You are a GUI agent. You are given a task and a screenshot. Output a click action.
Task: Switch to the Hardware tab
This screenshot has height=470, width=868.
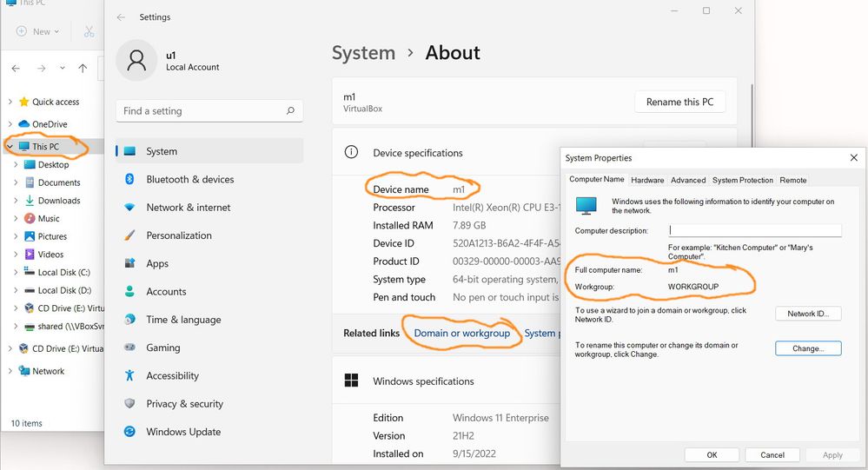pos(647,180)
